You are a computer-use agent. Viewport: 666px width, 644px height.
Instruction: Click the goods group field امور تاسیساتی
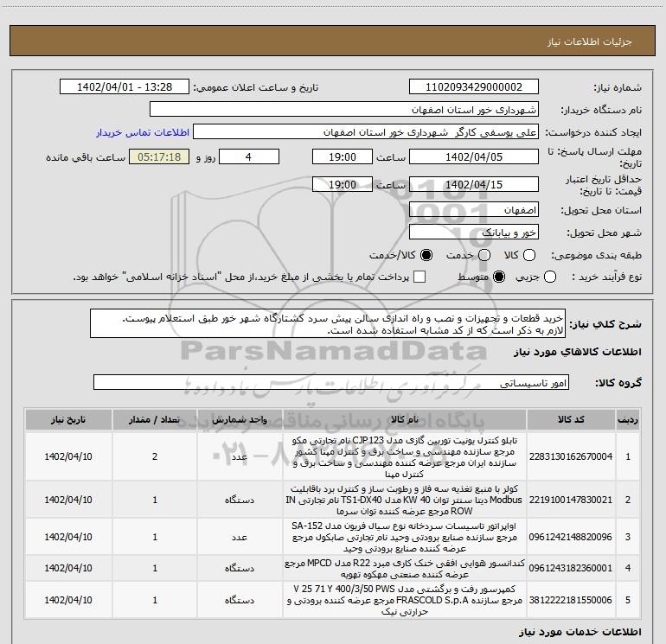(x=331, y=382)
